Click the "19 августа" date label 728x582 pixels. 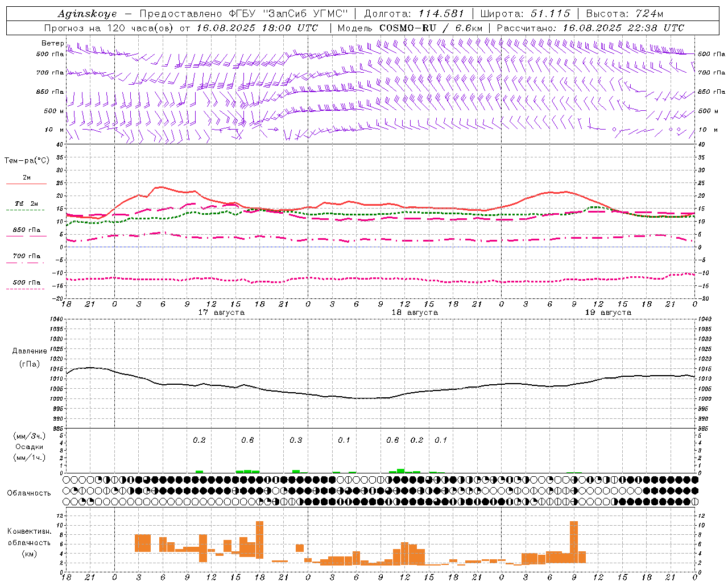tap(608, 313)
